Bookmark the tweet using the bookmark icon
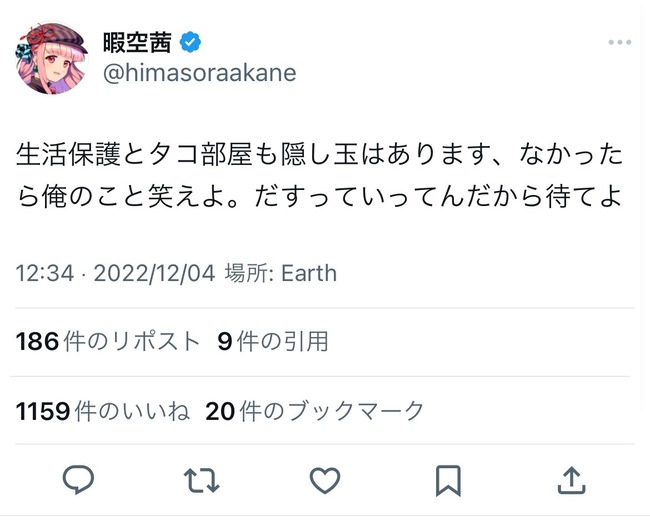Screen dimensions: 650x521 [x=447, y=481]
